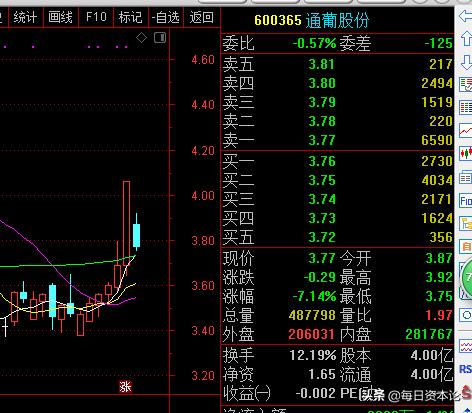Select the 卖一 row price 3.77
The height and width of the screenshot is (413, 472).
(x=322, y=140)
